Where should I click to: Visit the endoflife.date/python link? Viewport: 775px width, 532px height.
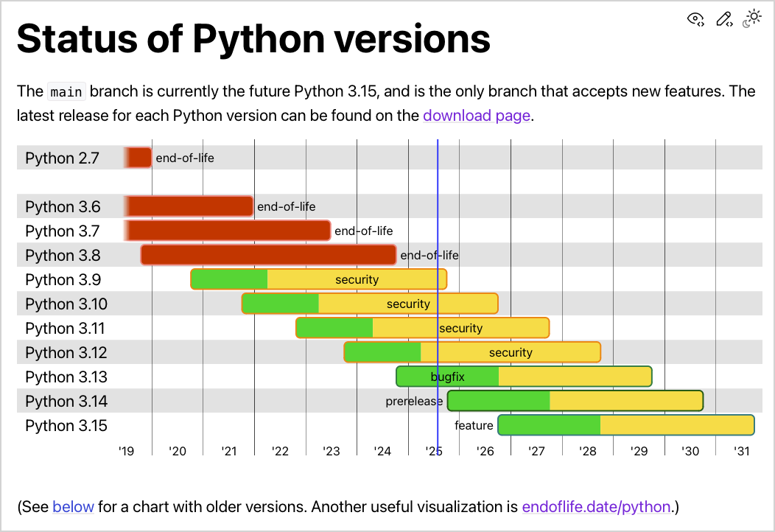pyautogui.click(x=597, y=507)
